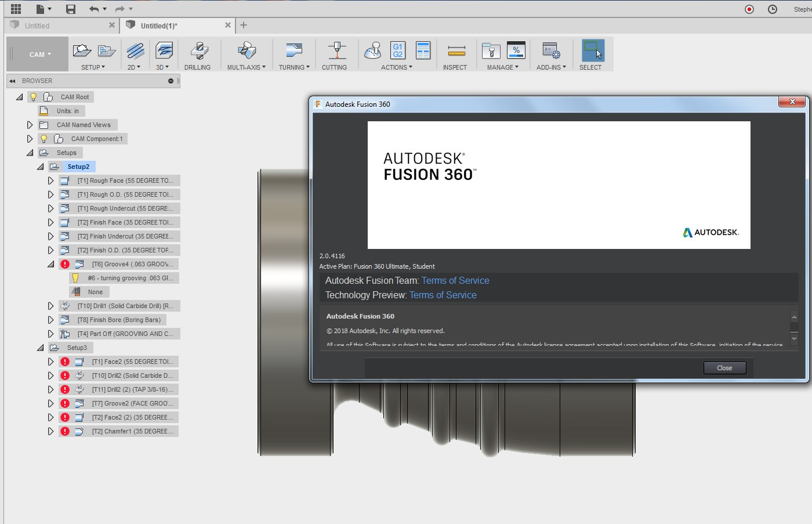Screen dimensions: 812x524
Task: Toggle light bulb on #6 turning grooving tool
Action: [75, 278]
